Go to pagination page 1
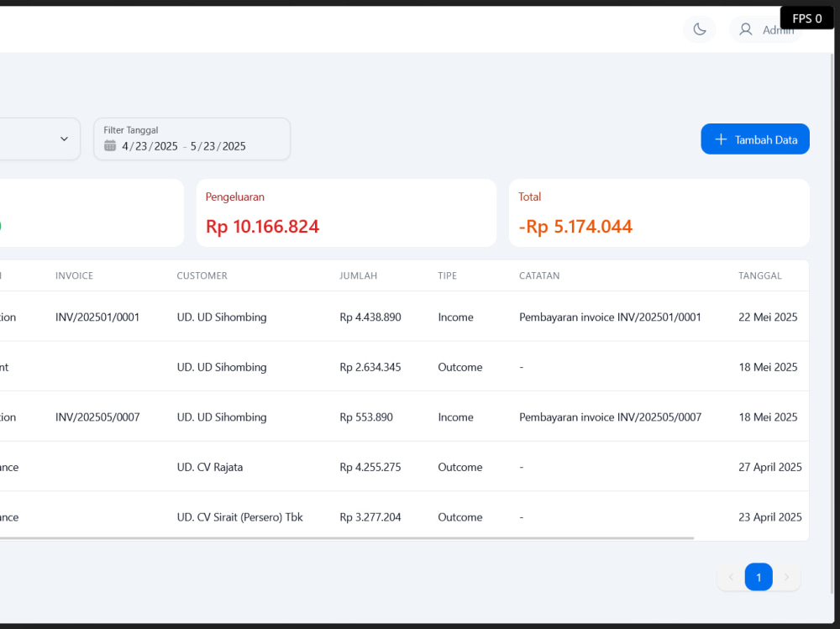Viewport: 840px width, 629px height. click(x=759, y=577)
